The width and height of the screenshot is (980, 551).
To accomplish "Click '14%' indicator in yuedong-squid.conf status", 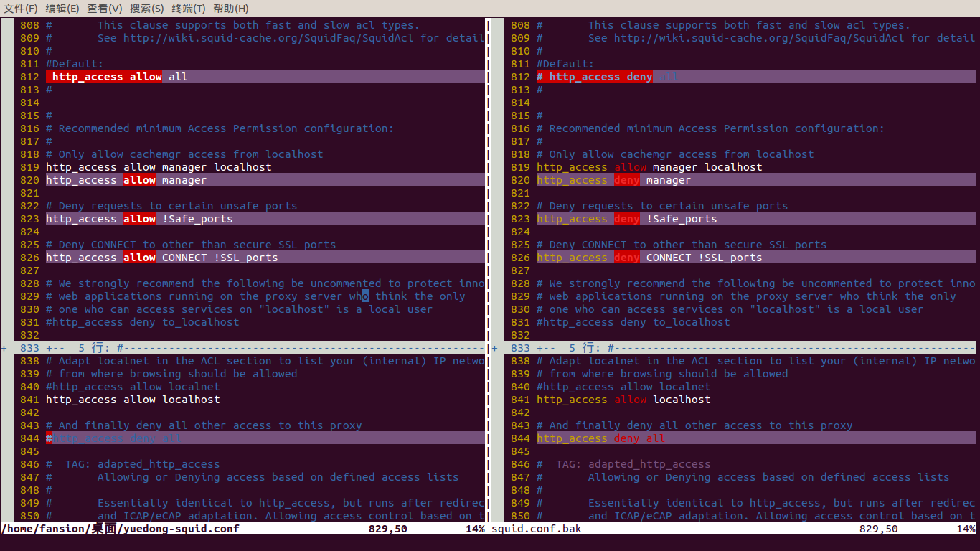I will click(475, 529).
